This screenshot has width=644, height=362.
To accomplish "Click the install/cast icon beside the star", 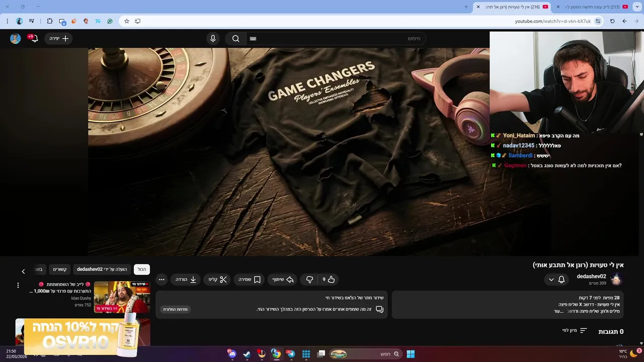I will point(138,21).
